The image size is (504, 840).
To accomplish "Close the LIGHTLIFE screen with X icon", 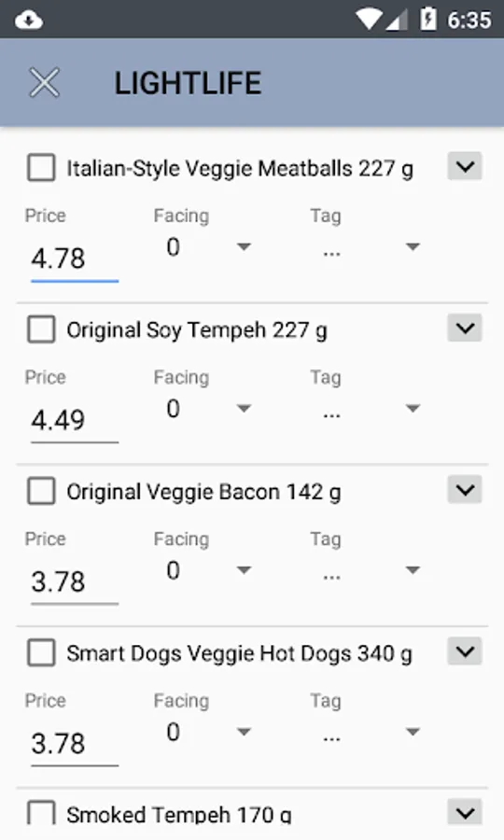I will click(x=44, y=83).
